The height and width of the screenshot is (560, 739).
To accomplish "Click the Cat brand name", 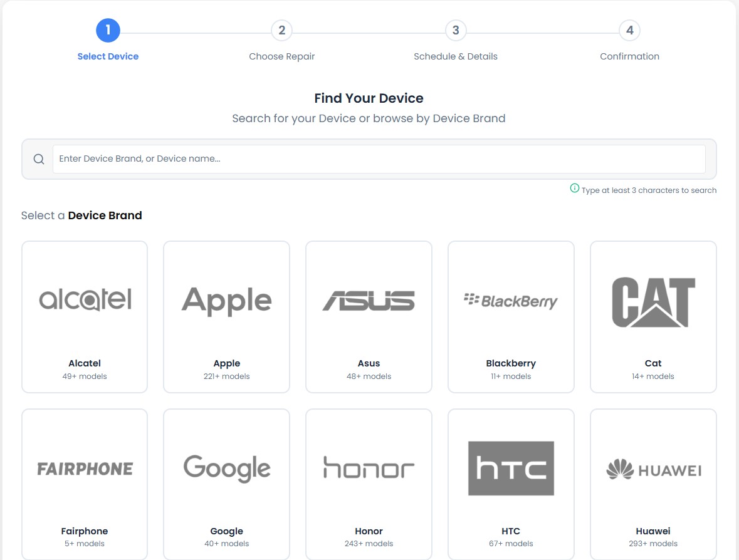I will pyautogui.click(x=653, y=363).
